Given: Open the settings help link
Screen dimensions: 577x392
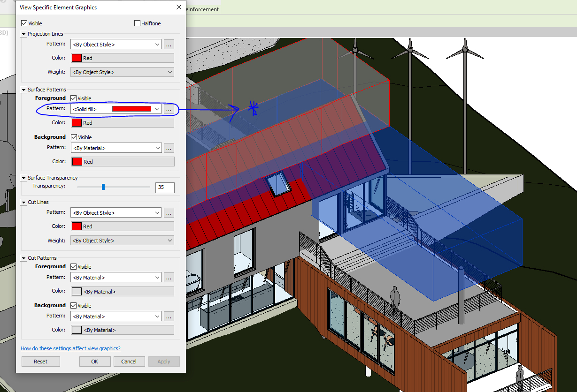Looking at the screenshot, I should pos(70,348).
